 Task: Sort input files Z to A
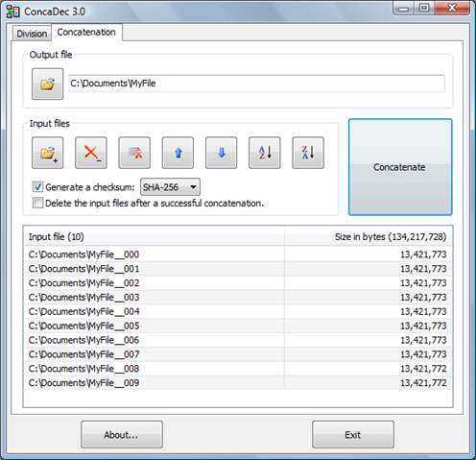click(x=308, y=153)
